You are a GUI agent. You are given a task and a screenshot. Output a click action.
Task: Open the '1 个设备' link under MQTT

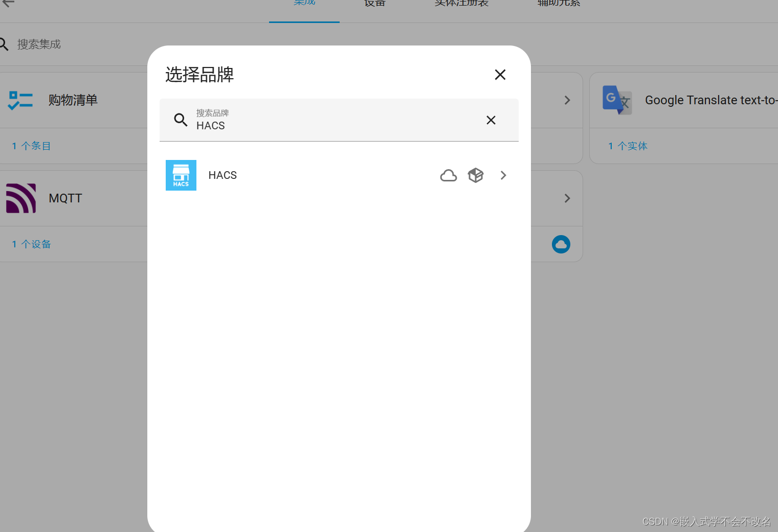pyautogui.click(x=31, y=244)
